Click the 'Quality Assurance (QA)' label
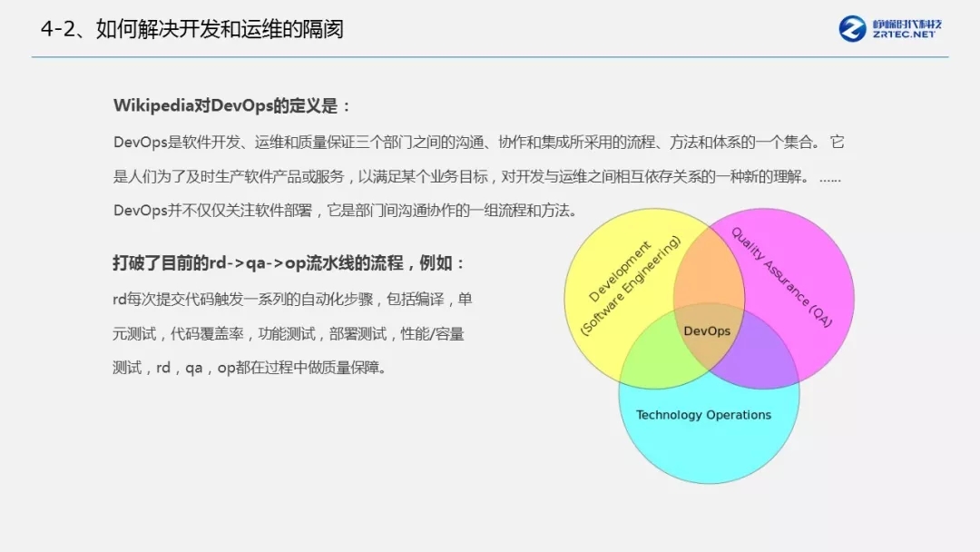Screen dimensions: 980x552 [781, 277]
